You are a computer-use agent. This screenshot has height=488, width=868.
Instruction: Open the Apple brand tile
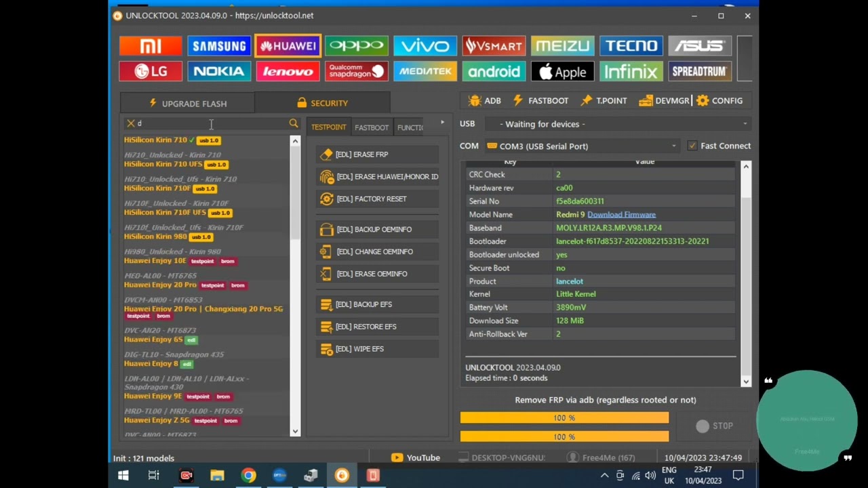pos(562,71)
